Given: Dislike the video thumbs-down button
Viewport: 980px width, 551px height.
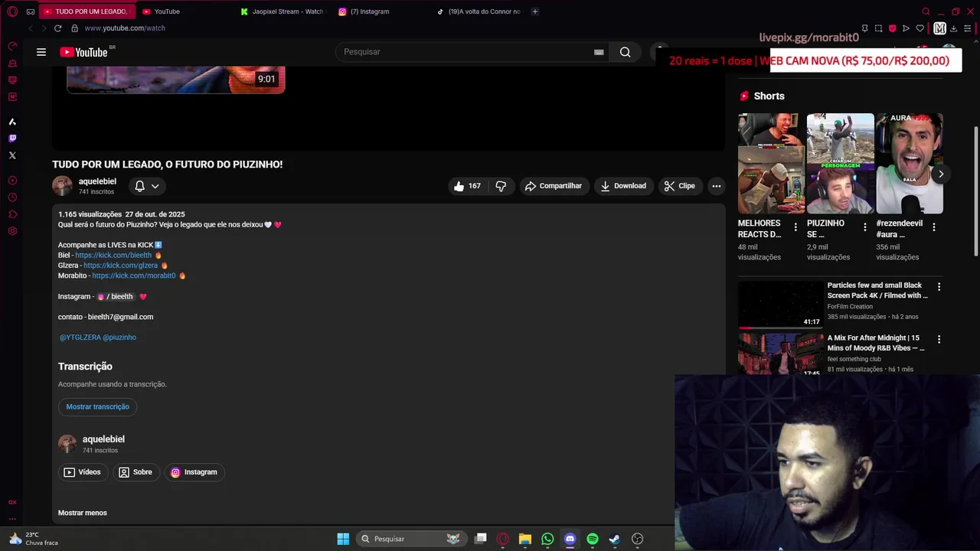Looking at the screenshot, I should tap(501, 186).
